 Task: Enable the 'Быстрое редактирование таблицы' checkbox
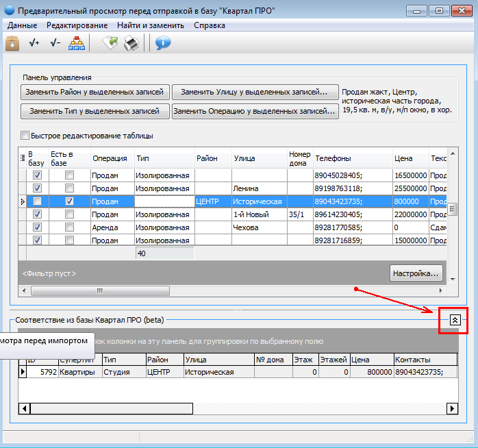(x=26, y=136)
